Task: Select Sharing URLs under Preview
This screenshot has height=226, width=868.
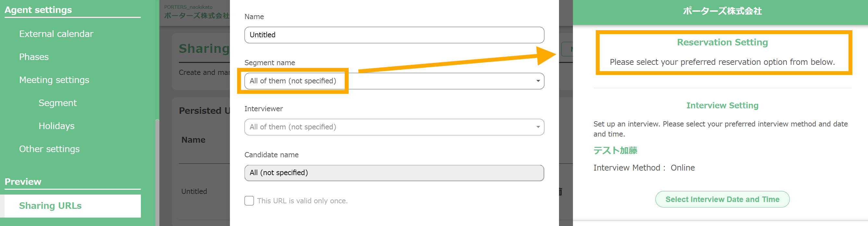Action: (50, 206)
